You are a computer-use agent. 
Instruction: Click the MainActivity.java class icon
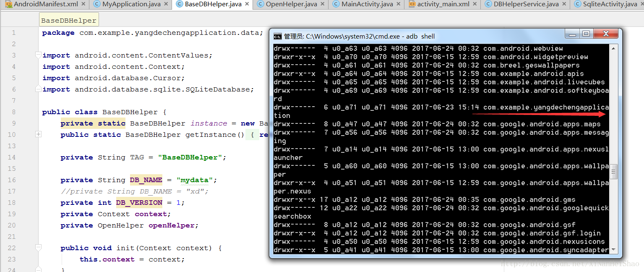pyautogui.click(x=336, y=4)
